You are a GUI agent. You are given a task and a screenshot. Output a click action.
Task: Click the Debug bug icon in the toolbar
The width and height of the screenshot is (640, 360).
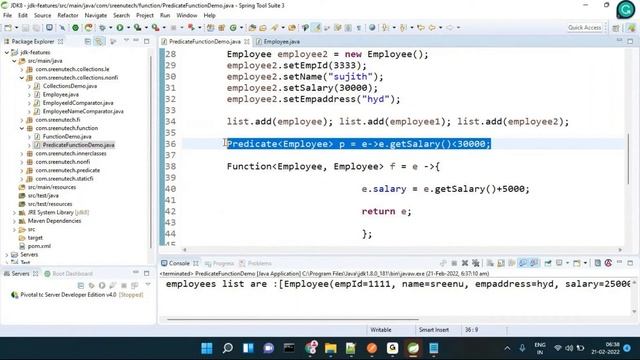(102, 27)
